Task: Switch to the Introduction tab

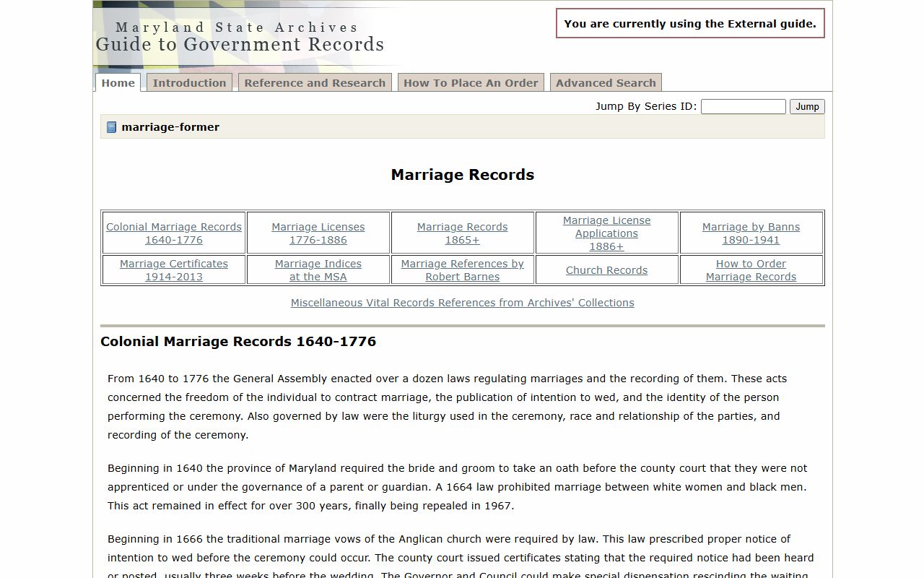Action: click(x=189, y=82)
